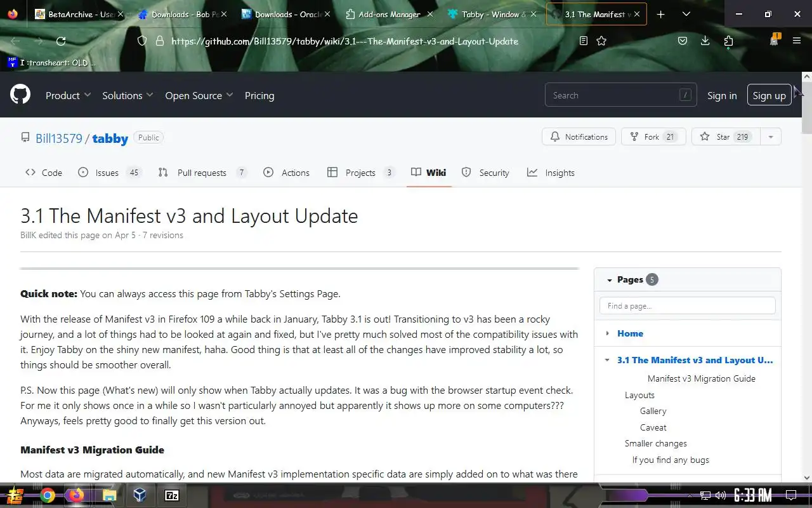This screenshot has height=508, width=812.
Task: Launch Chrome from the taskbar
Action: pyautogui.click(x=48, y=495)
